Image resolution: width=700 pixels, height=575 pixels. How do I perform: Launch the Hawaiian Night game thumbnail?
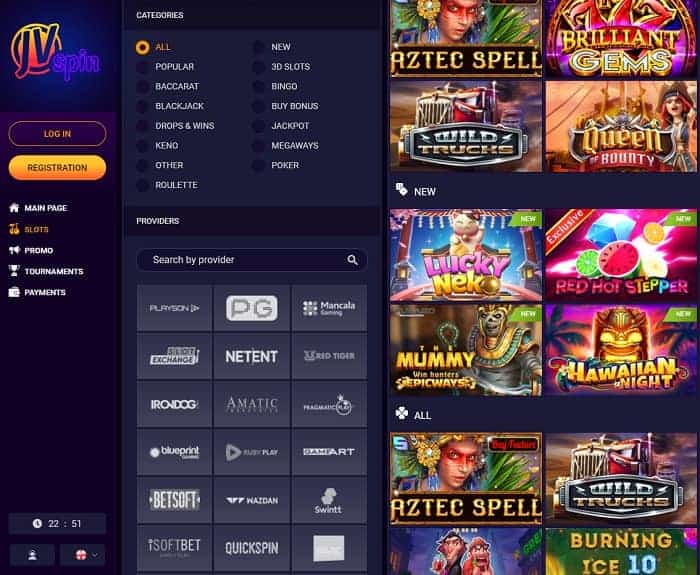[x=621, y=350]
